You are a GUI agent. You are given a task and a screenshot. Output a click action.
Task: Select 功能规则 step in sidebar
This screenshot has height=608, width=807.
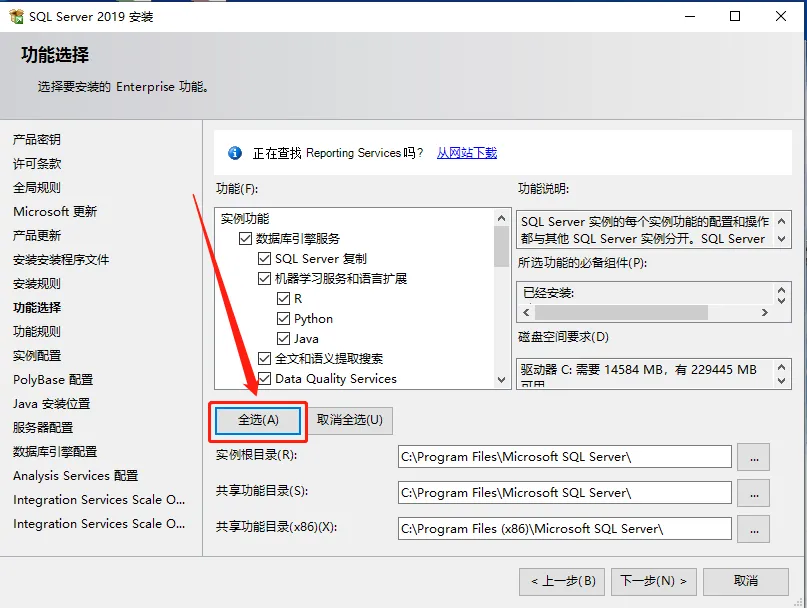click(x=37, y=332)
